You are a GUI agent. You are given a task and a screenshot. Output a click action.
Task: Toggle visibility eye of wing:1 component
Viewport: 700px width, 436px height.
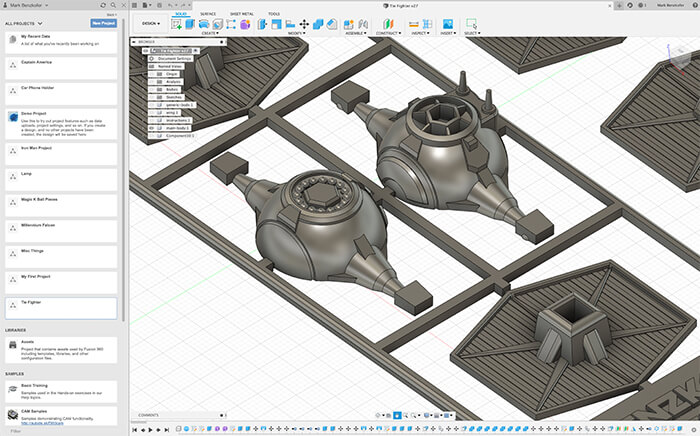[152, 112]
